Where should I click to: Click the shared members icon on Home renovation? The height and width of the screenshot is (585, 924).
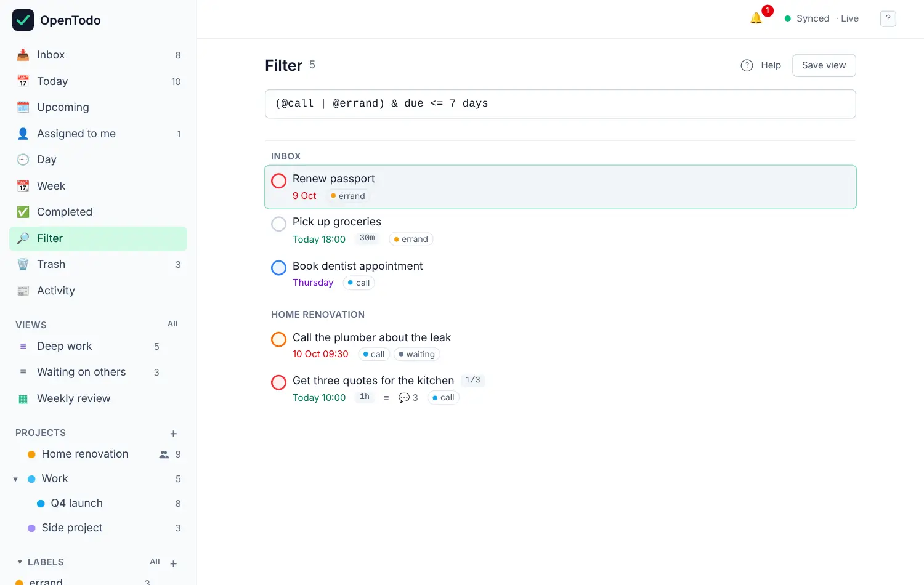tap(164, 454)
